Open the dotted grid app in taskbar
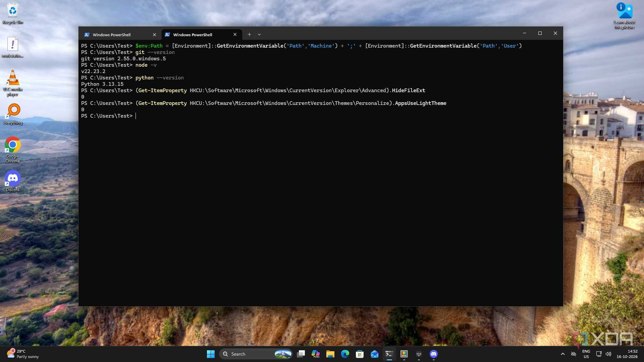The width and height of the screenshot is (644, 362). (419, 354)
